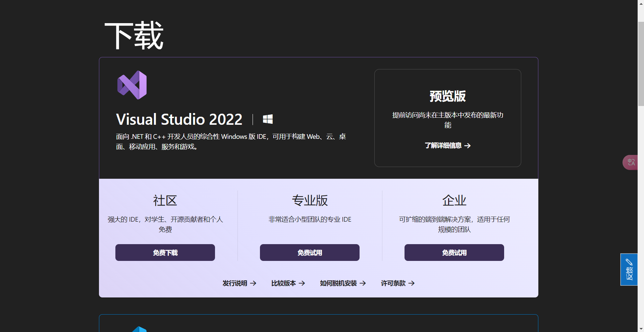Click the 专业版 edition heading
The width and height of the screenshot is (644, 332).
pyautogui.click(x=310, y=201)
